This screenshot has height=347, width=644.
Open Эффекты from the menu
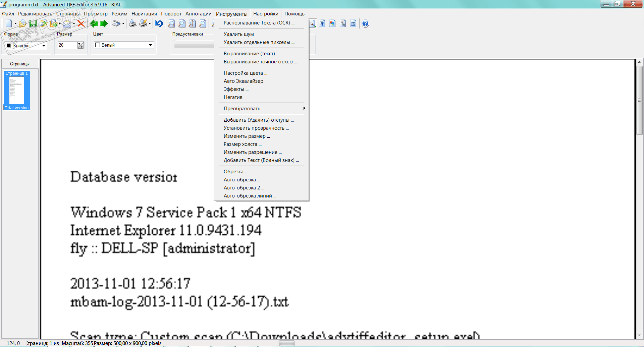pyautogui.click(x=261, y=89)
